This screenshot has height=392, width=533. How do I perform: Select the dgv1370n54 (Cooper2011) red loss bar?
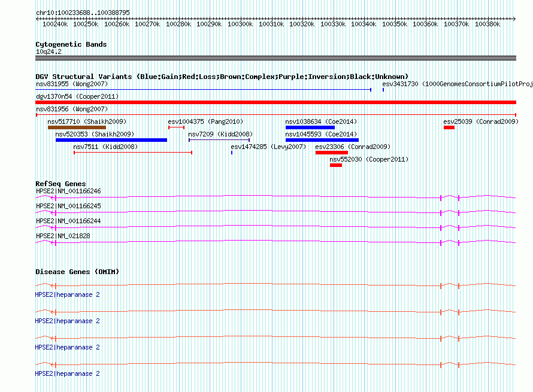[275, 102]
